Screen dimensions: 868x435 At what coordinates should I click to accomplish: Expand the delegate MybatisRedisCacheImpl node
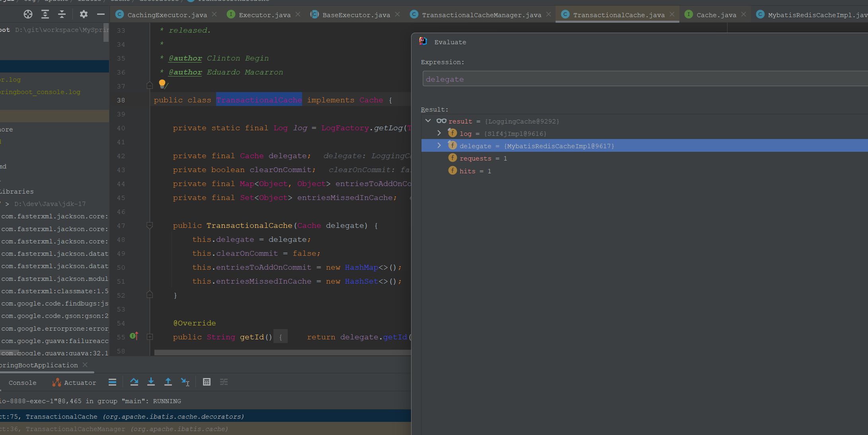[439, 146]
